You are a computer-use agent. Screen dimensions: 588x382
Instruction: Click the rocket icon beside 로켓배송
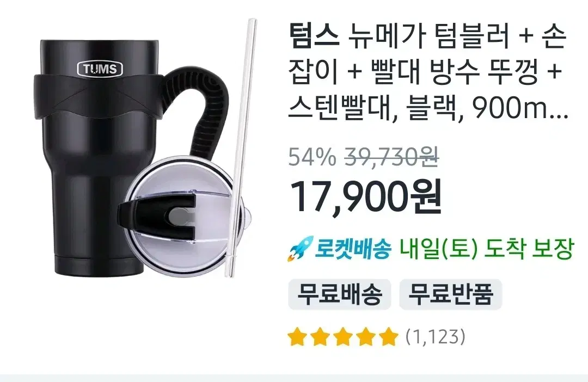click(x=300, y=248)
